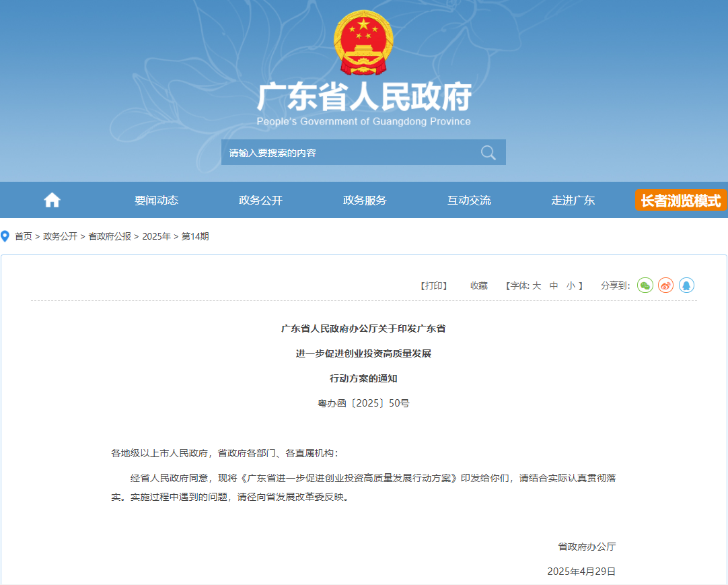Set font size to 小

[x=571, y=285]
